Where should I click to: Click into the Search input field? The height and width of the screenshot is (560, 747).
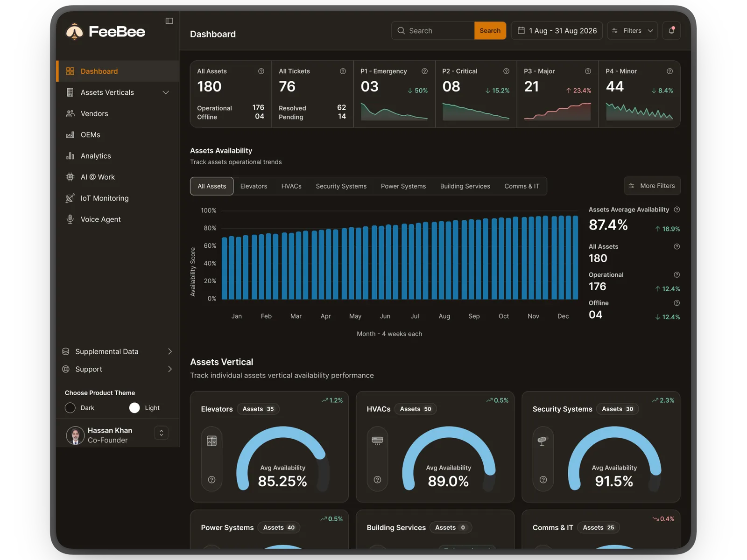pos(433,30)
